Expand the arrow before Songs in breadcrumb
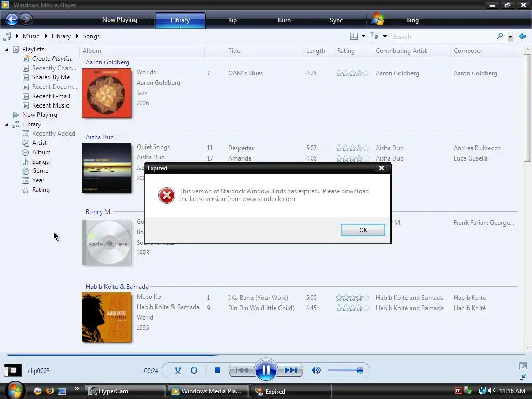This screenshot has width=532, height=399. click(x=77, y=36)
